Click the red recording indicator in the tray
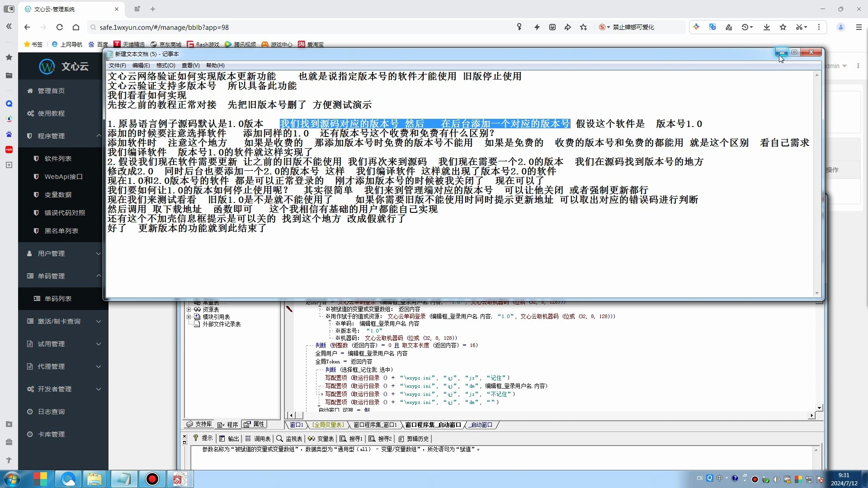The image size is (868, 488). tap(755, 479)
